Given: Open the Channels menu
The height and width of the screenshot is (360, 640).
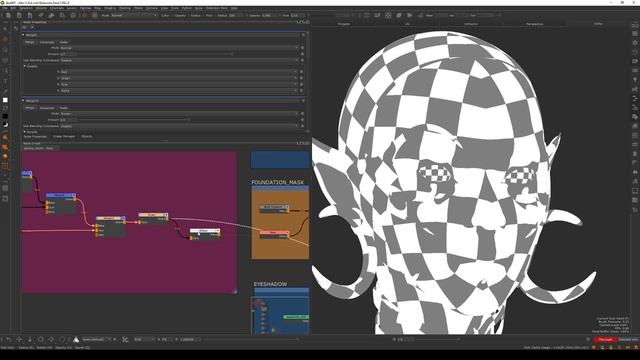Looking at the screenshot, I should pos(57,8).
